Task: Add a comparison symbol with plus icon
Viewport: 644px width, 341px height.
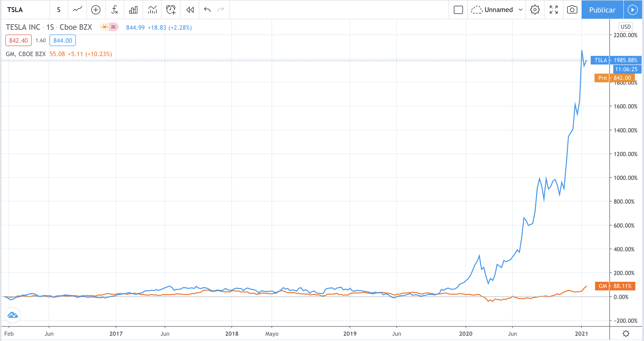Action: pyautogui.click(x=96, y=10)
